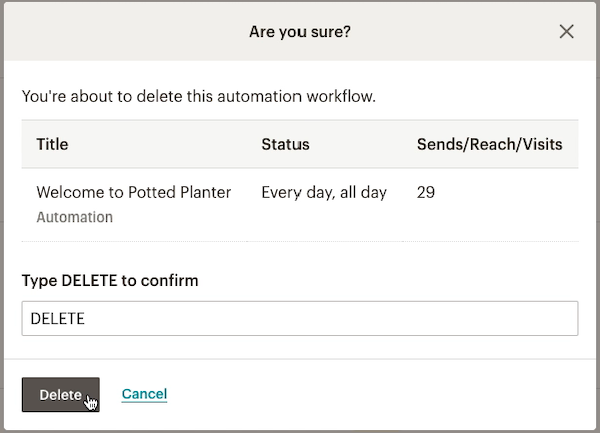Screen dimensions: 600x433
Task: Click the delete automation workflow warning text
Action: click(x=198, y=97)
